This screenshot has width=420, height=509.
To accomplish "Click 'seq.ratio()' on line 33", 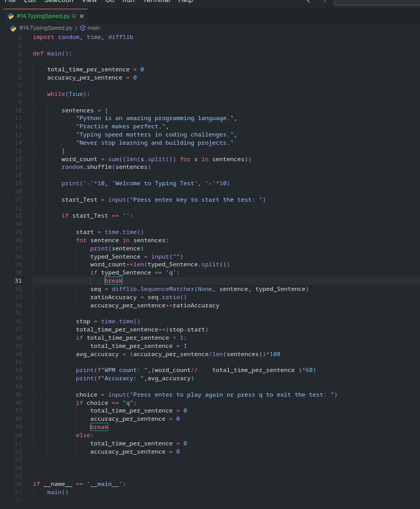I will [167, 297].
